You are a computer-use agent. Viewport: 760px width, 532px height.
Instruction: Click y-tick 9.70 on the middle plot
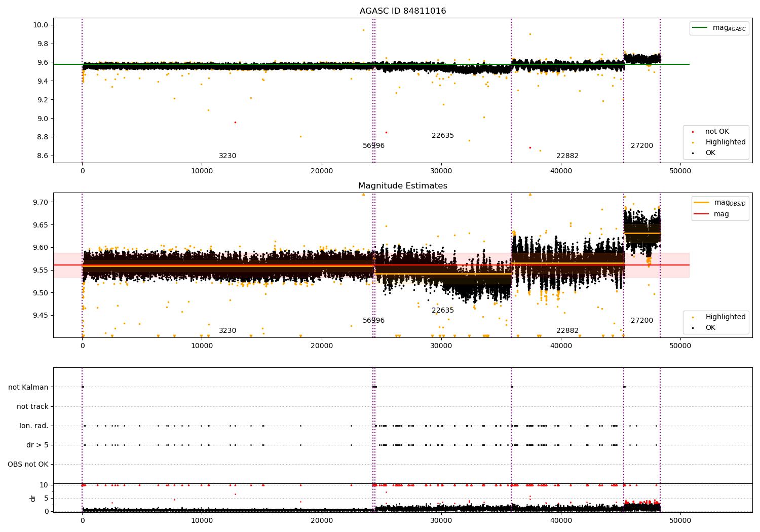(x=40, y=202)
